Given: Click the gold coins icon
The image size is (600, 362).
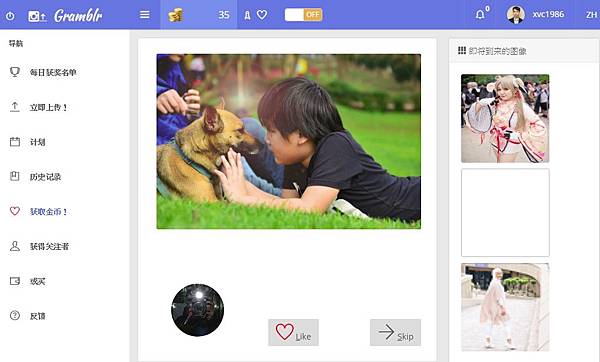Looking at the screenshot, I should coord(175,15).
